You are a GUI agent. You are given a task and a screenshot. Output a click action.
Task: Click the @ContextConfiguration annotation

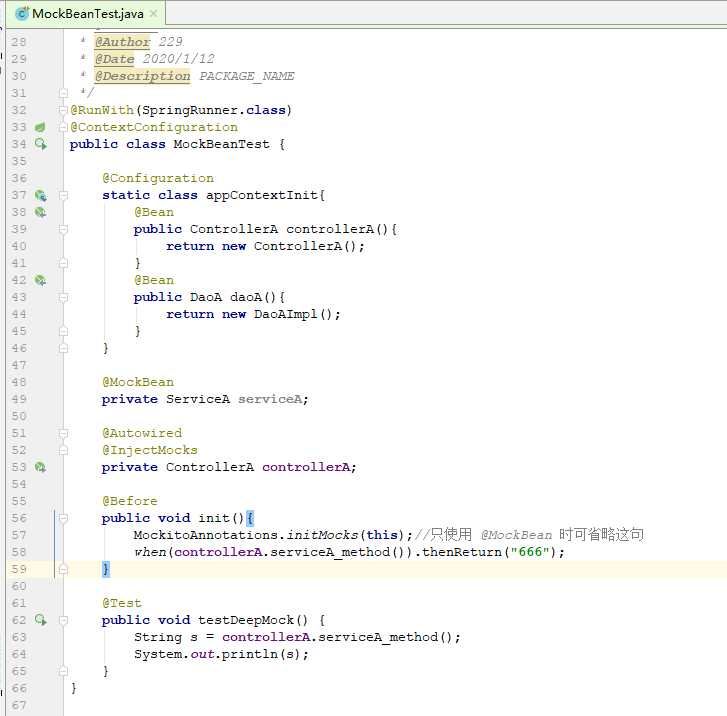(x=153, y=127)
